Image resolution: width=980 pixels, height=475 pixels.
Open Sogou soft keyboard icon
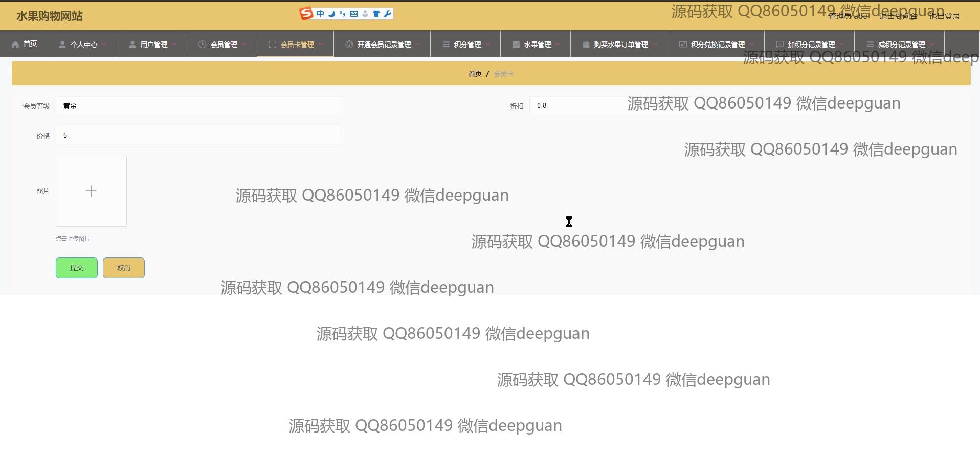(x=353, y=14)
